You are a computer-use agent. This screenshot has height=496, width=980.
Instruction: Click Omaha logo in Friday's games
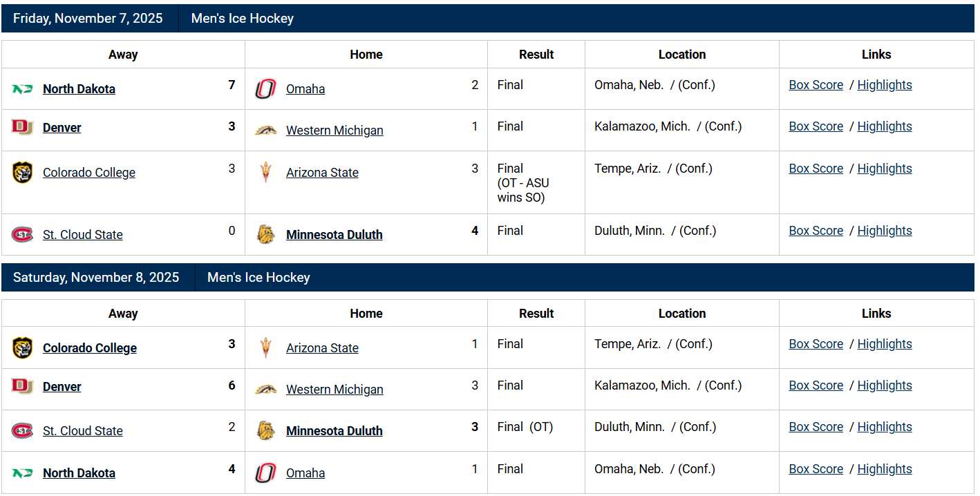coord(265,89)
